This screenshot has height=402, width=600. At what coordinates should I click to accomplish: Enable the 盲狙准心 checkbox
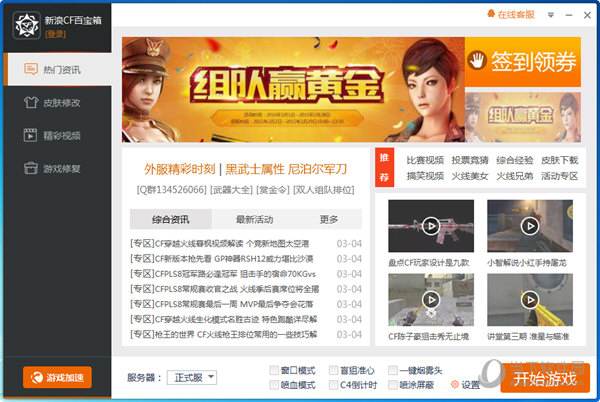(334, 370)
